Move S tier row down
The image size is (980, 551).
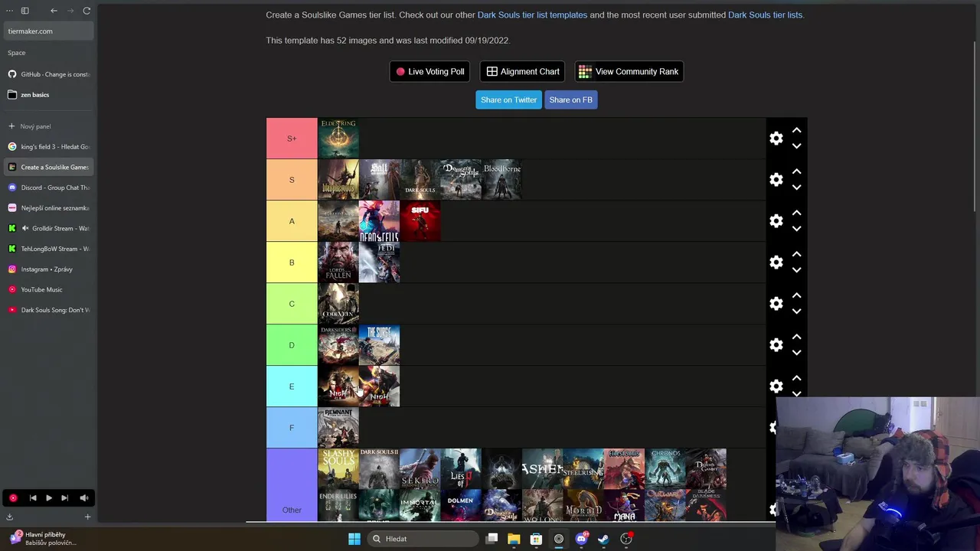tap(796, 187)
